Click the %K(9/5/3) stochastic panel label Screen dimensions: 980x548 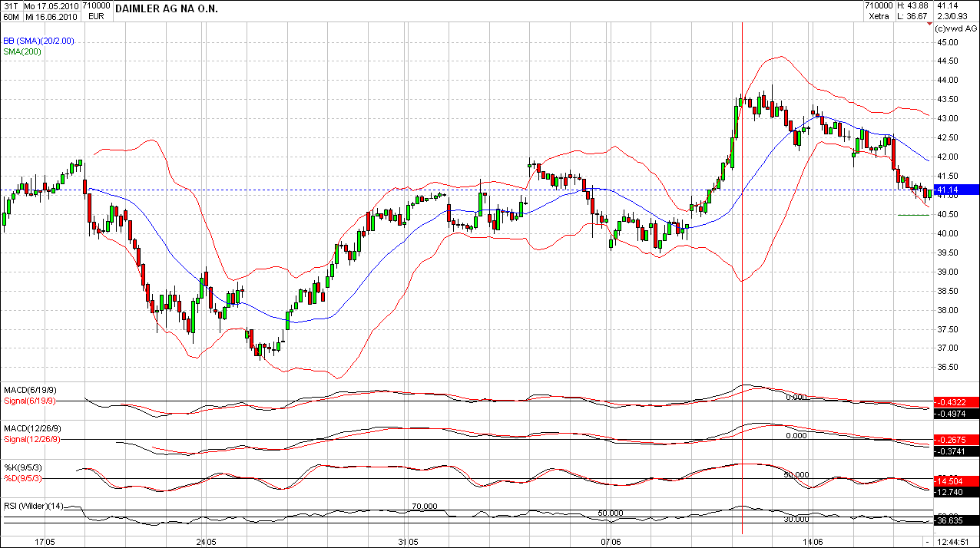23,467
